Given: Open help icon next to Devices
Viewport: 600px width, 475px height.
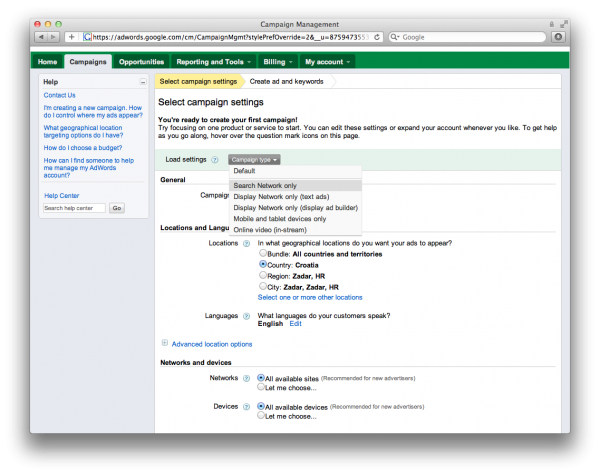Looking at the screenshot, I should click(x=246, y=407).
